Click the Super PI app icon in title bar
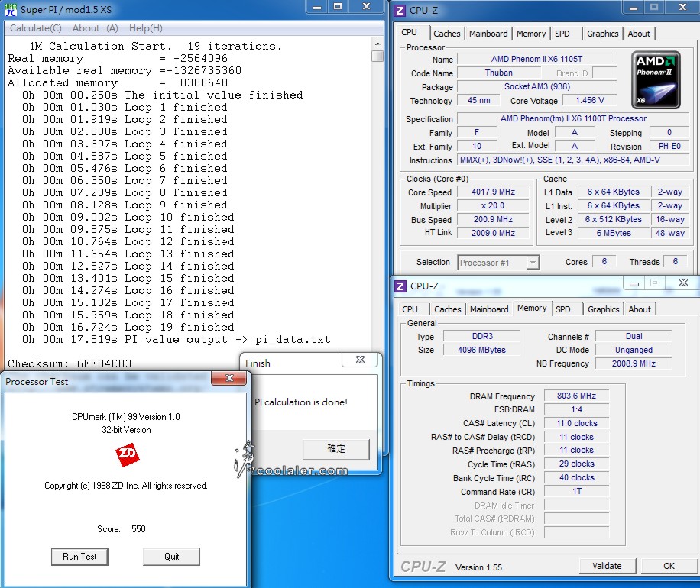The width and height of the screenshot is (700, 588). pos(10,9)
